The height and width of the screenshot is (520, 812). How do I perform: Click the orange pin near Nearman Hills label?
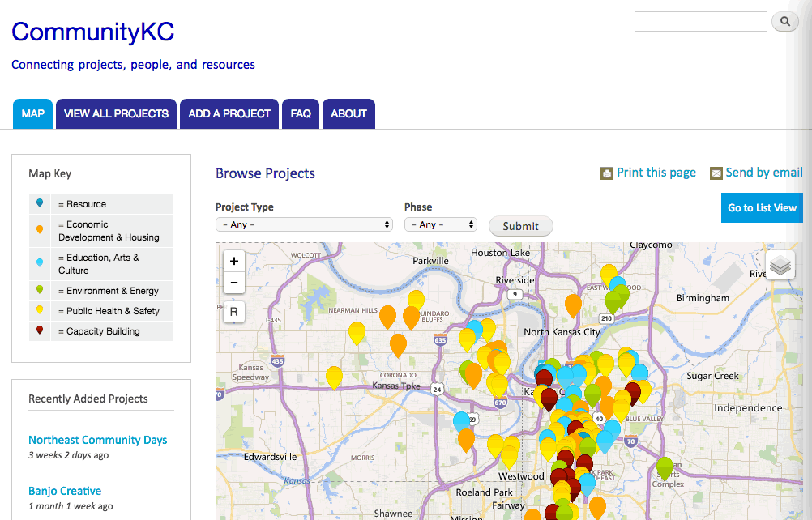pos(388,317)
